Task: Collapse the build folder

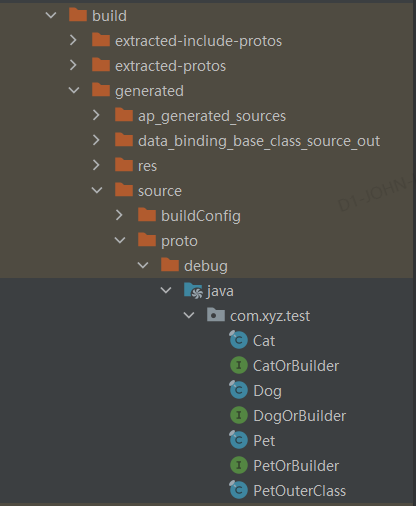Action: coord(51,15)
